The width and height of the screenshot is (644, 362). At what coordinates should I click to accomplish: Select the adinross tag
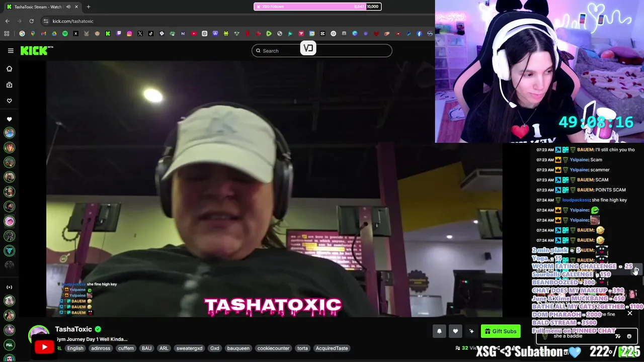coord(101,348)
